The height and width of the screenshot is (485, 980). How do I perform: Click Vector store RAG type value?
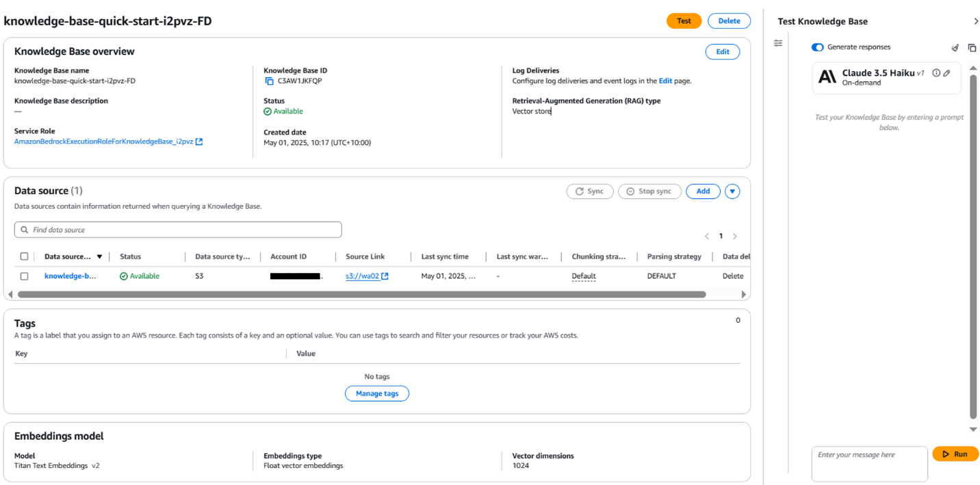pyautogui.click(x=532, y=112)
